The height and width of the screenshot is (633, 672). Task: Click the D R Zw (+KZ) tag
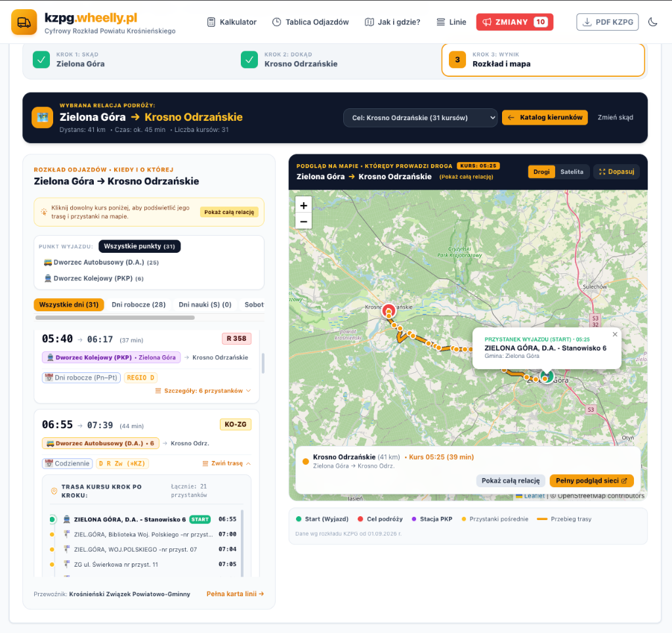tap(121, 464)
